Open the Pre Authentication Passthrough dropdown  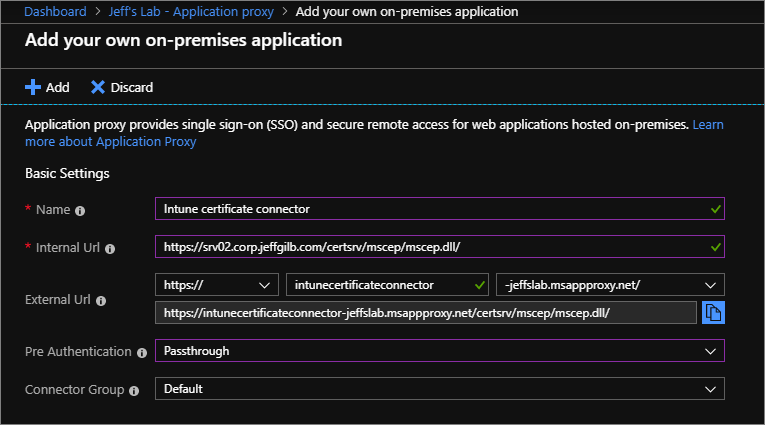440,351
